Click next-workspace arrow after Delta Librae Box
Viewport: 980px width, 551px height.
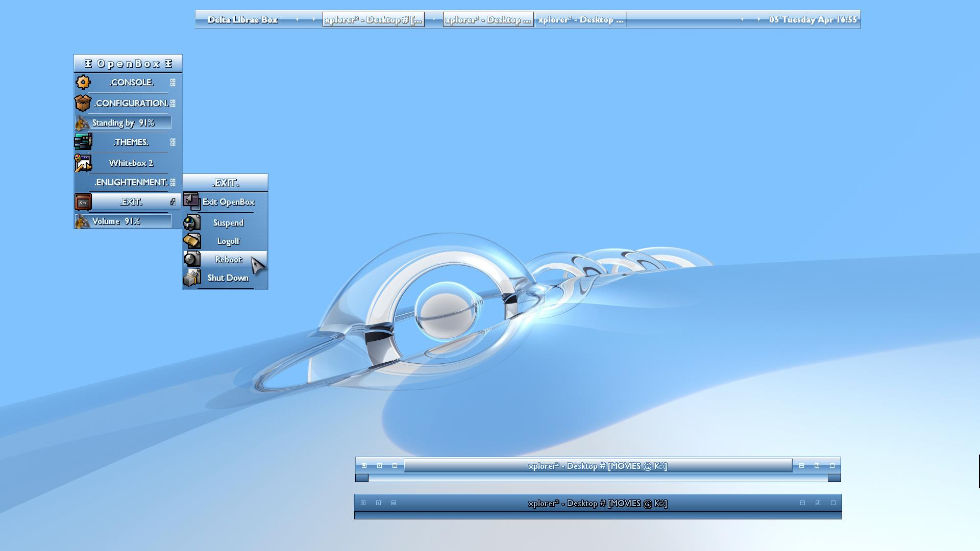point(313,19)
